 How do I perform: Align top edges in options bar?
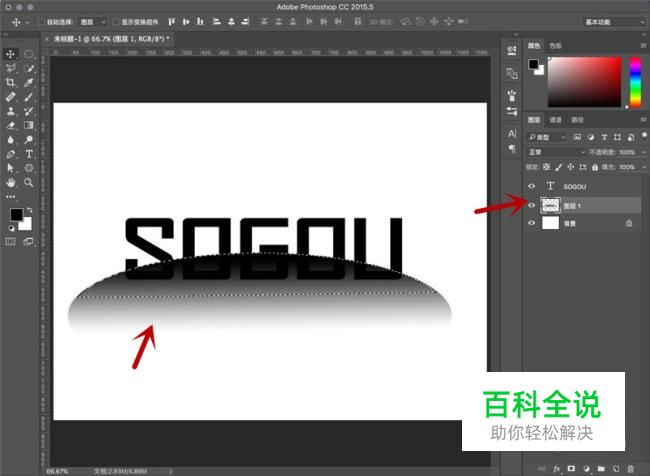click(171, 22)
